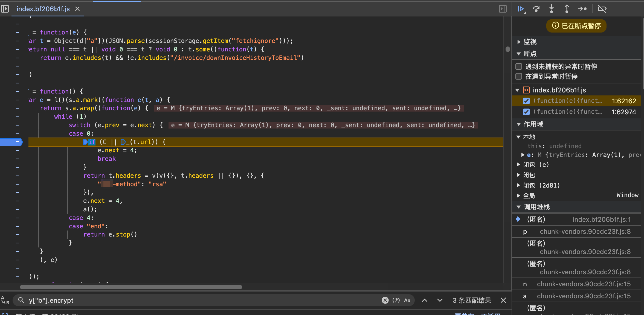Toggle the file navigator sidebar icon

coord(5,9)
